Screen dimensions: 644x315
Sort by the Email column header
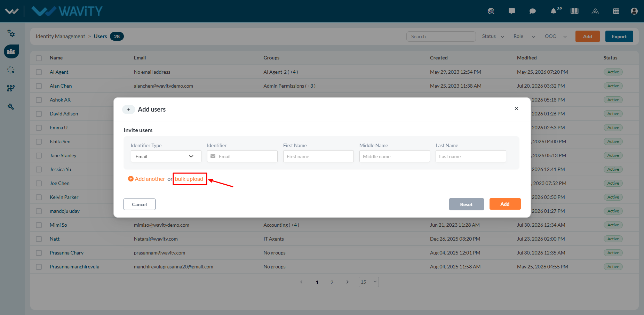click(140, 58)
